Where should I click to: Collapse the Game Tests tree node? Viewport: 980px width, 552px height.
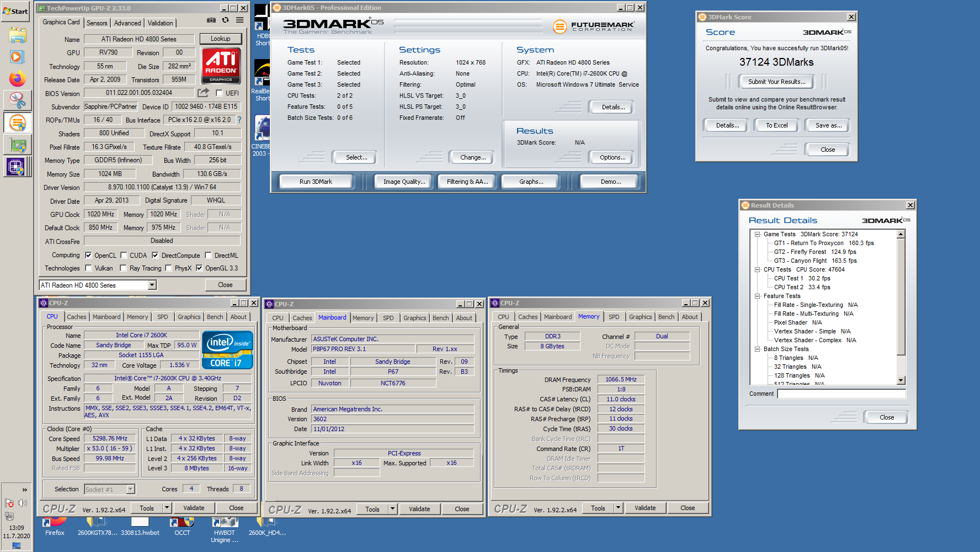tap(758, 234)
